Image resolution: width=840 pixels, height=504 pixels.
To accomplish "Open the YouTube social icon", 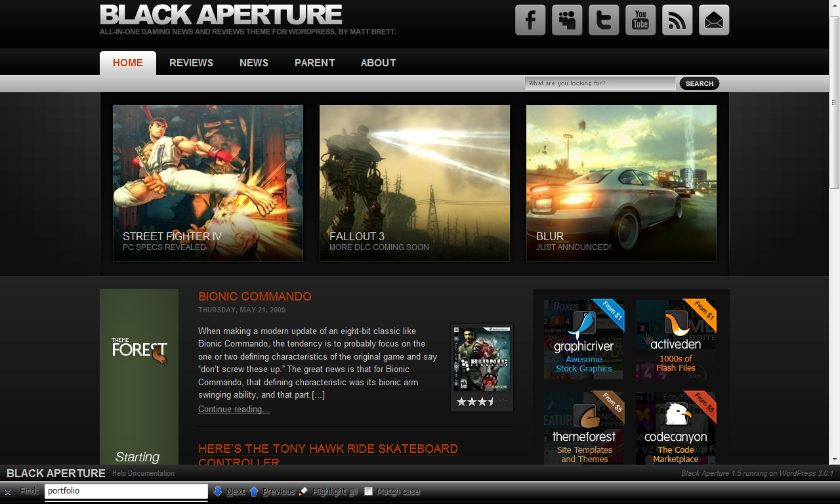I will point(640,20).
